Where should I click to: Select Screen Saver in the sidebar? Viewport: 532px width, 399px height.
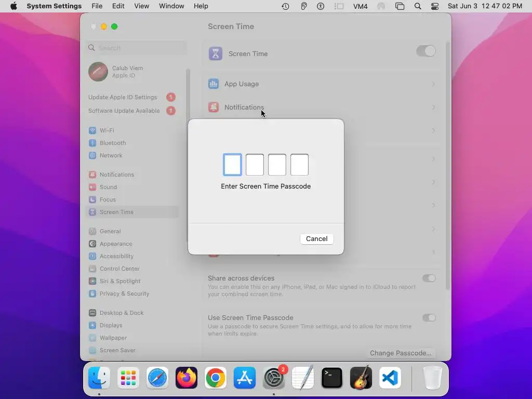tap(132, 350)
